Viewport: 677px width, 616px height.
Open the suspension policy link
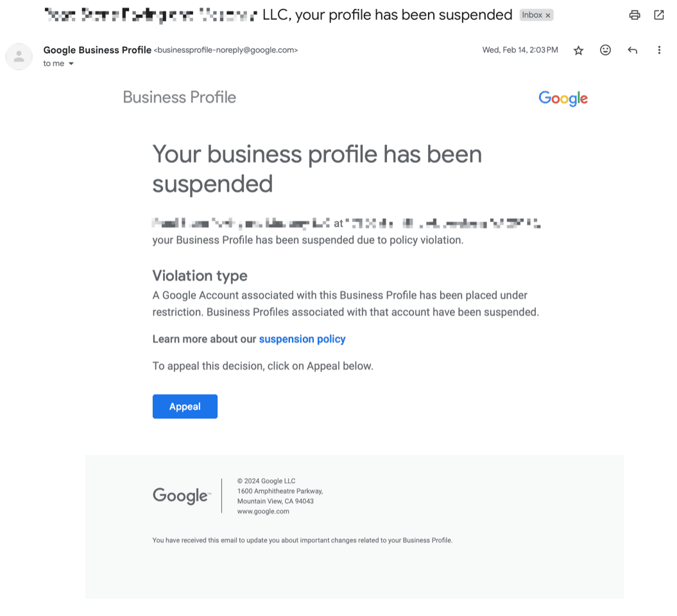(x=302, y=339)
